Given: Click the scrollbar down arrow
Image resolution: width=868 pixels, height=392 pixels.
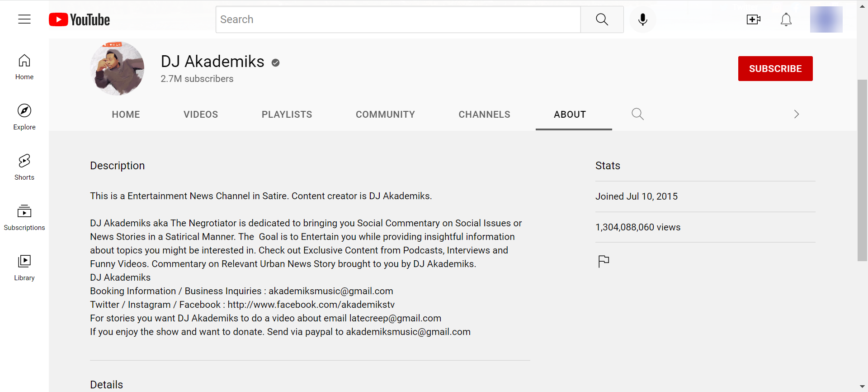Looking at the screenshot, I should [862, 387].
